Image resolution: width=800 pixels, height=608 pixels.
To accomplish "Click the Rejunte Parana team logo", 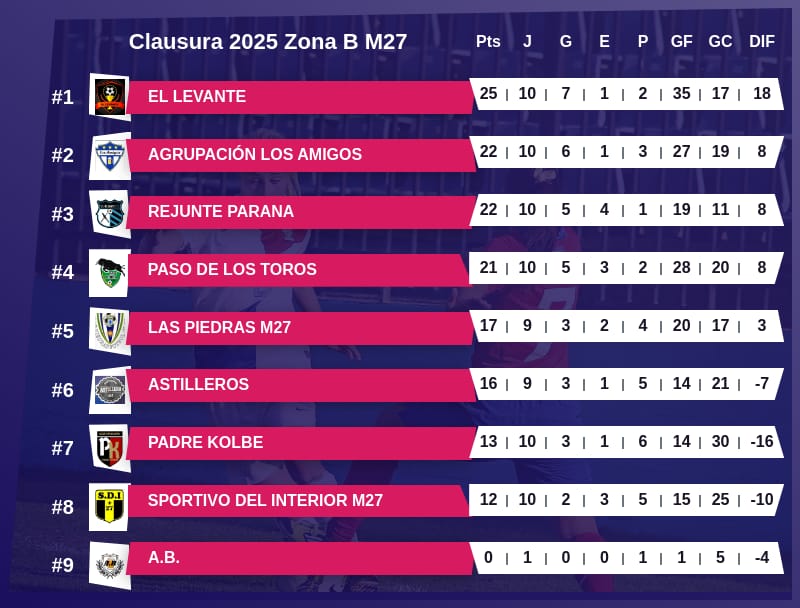I will click(x=109, y=213).
